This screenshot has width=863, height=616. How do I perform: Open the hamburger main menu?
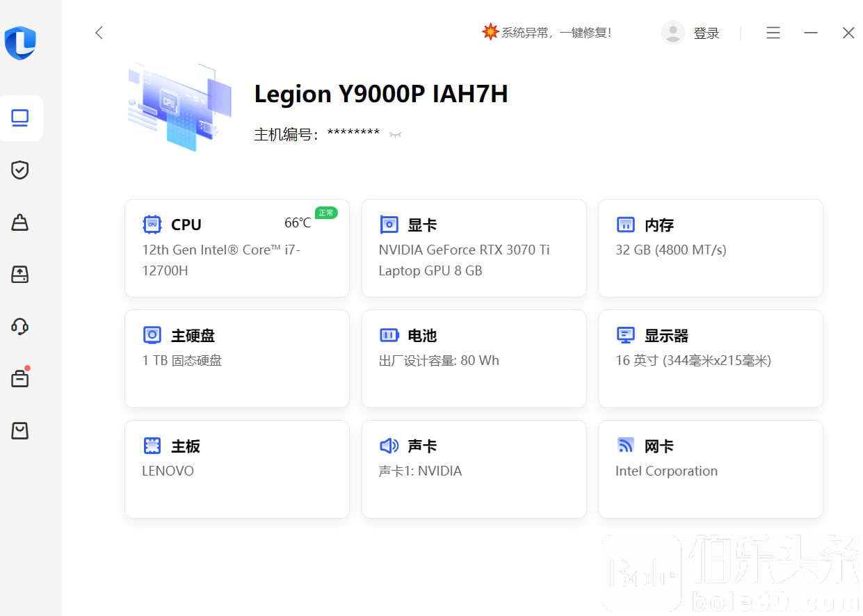(x=773, y=33)
